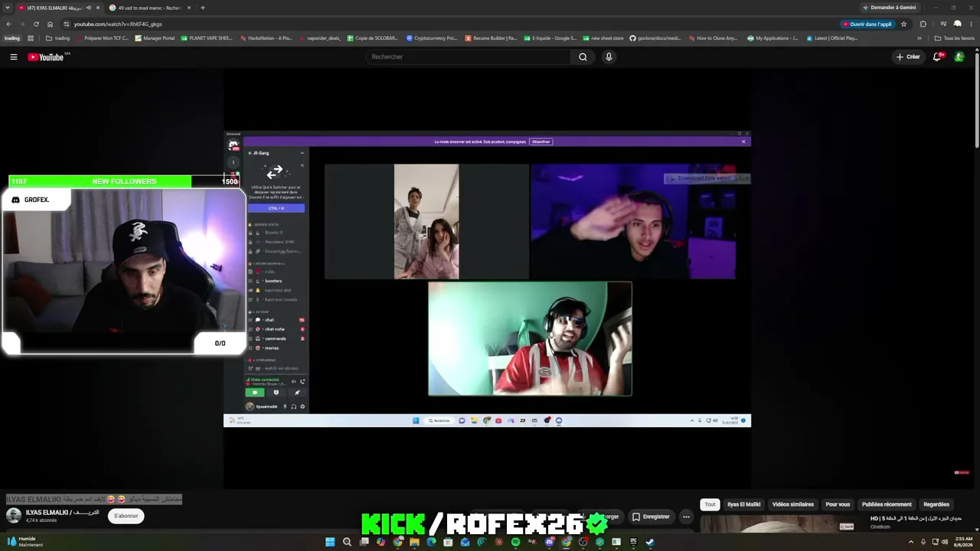The width and height of the screenshot is (980, 551).
Task: Open ILYAS ELMALIKI channel avatar
Action: click(x=14, y=516)
